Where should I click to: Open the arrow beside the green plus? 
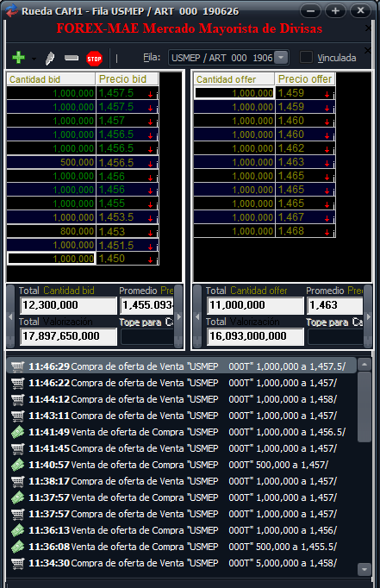click(34, 59)
